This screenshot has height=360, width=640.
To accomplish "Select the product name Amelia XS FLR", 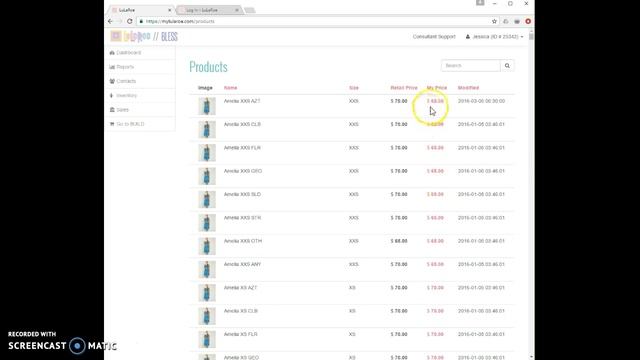I will 240,333.
